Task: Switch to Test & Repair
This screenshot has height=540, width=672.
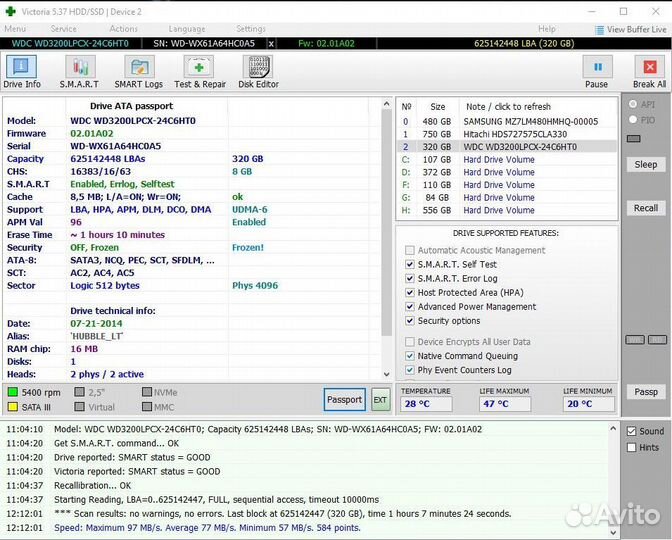Action: pyautogui.click(x=200, y=71)
